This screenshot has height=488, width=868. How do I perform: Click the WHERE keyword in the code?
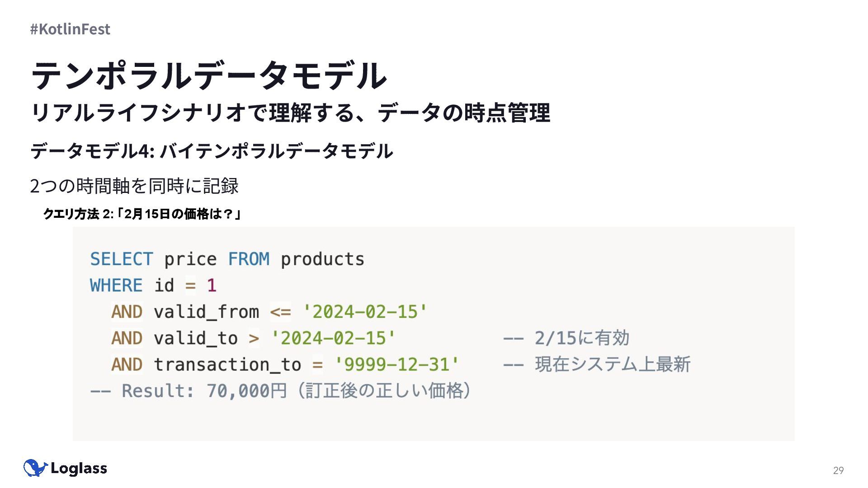116,286
